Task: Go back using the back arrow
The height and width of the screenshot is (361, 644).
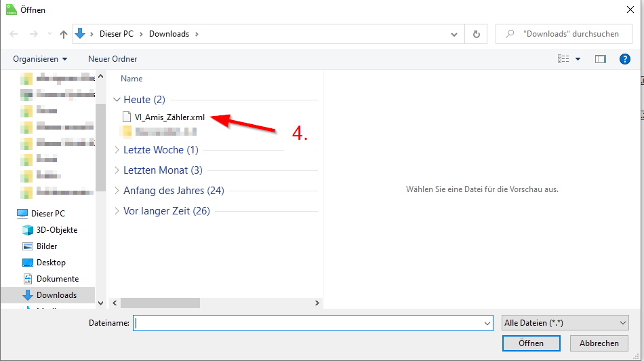Action: pos(14,34)
